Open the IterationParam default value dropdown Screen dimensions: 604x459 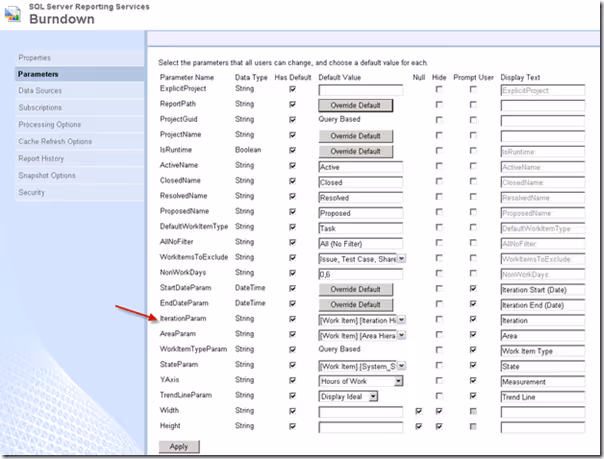coord(401,320)
